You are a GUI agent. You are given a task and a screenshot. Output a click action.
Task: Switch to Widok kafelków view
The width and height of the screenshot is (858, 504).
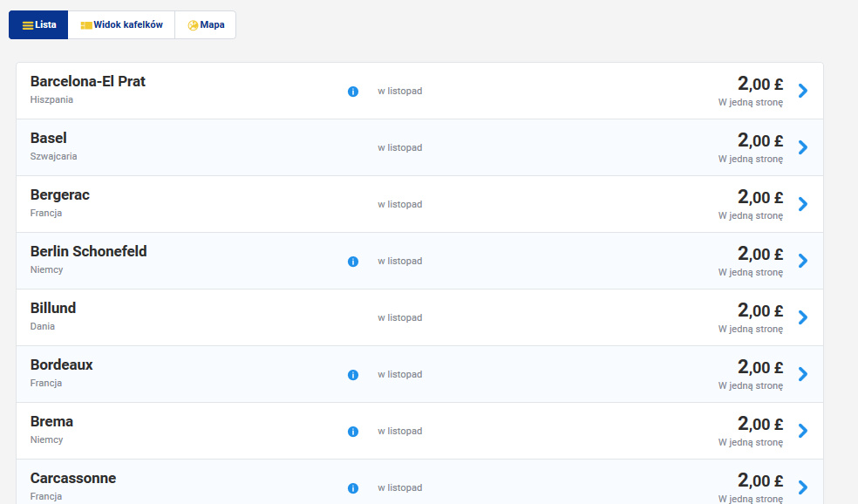click(121, 24)
